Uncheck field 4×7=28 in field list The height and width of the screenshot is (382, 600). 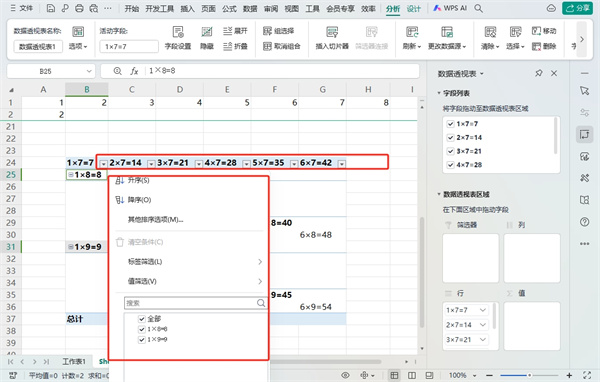coord(450,165)
